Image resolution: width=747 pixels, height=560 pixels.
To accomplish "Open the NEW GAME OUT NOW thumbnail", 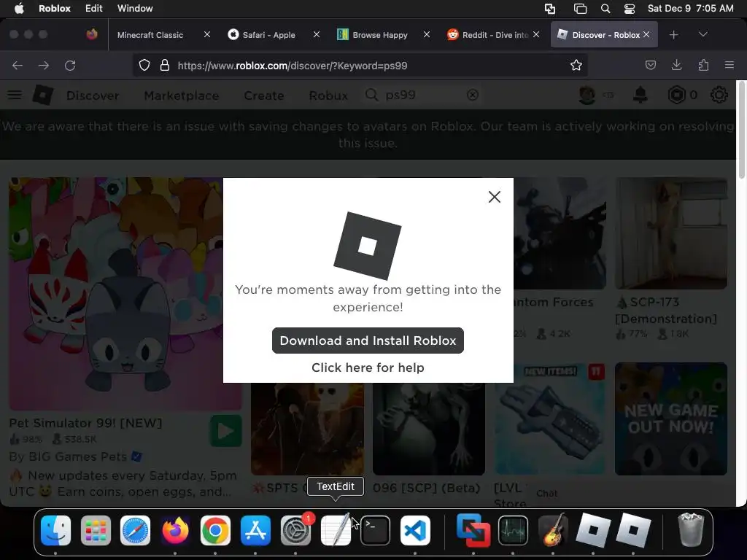I will pos(671,419).
